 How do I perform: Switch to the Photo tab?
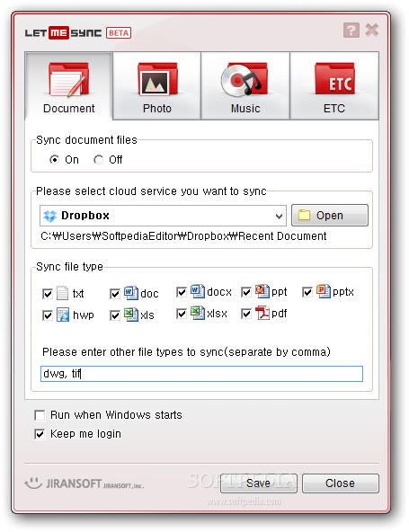point(156,86)
